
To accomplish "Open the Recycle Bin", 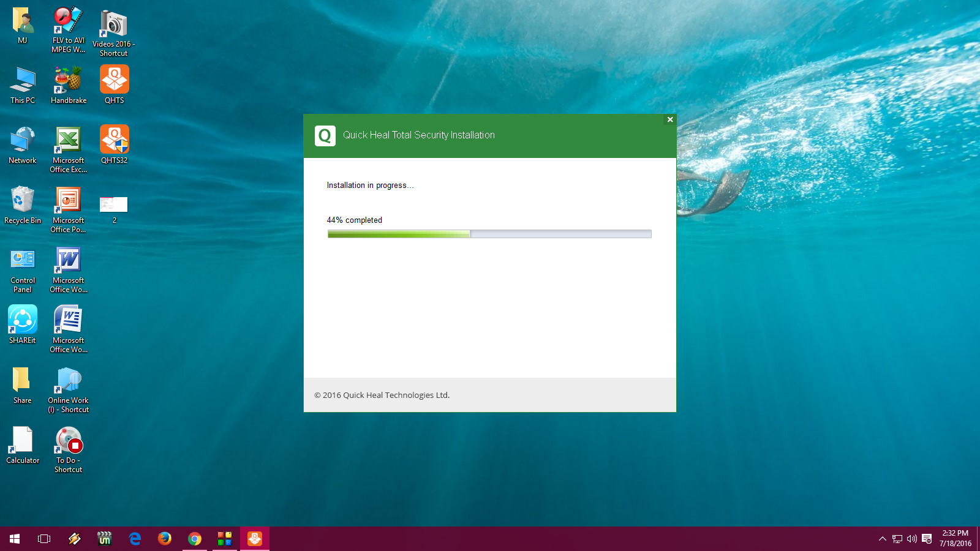I will pyautogui.click(x=23, y=200).
